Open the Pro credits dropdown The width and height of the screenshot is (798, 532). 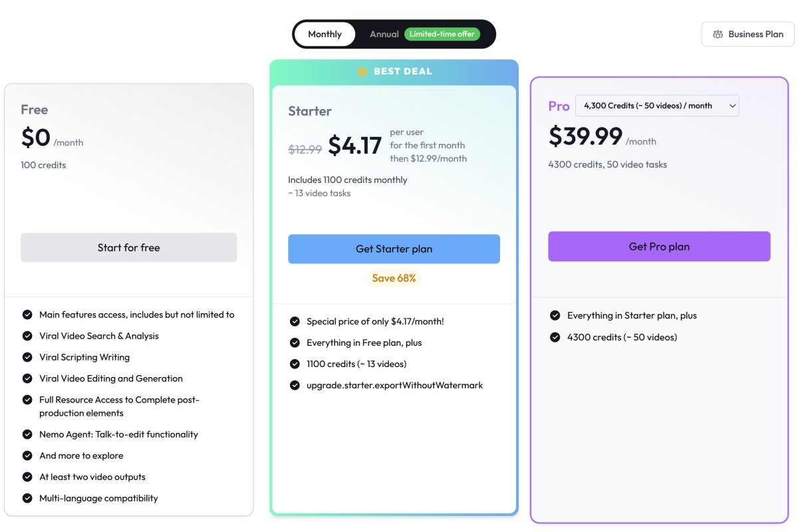coord(656,106)
